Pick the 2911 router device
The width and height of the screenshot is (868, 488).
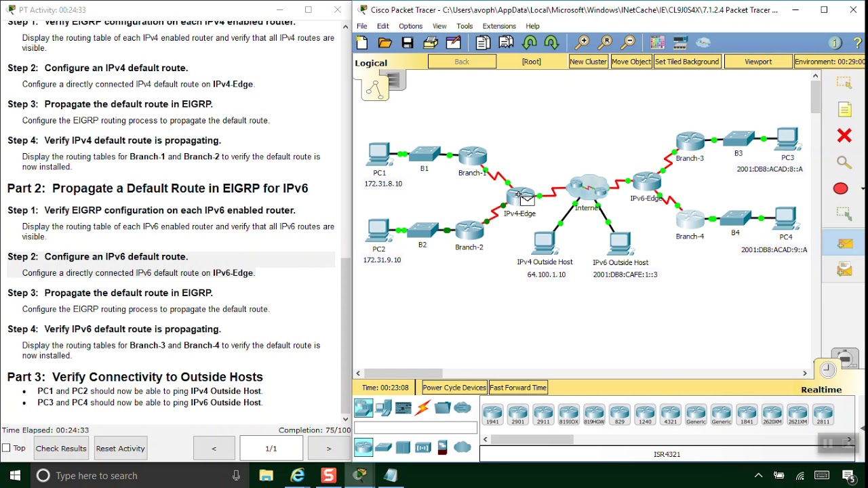coord(543,415)
